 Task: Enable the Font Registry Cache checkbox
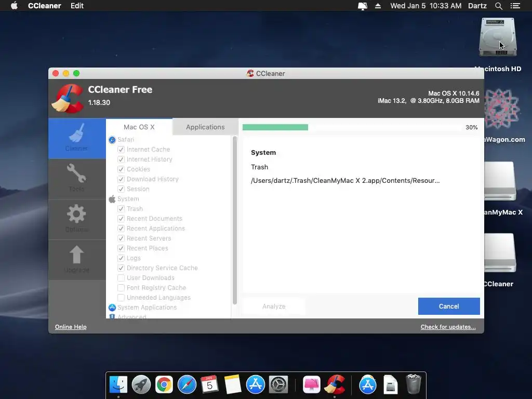pos(121,288)
